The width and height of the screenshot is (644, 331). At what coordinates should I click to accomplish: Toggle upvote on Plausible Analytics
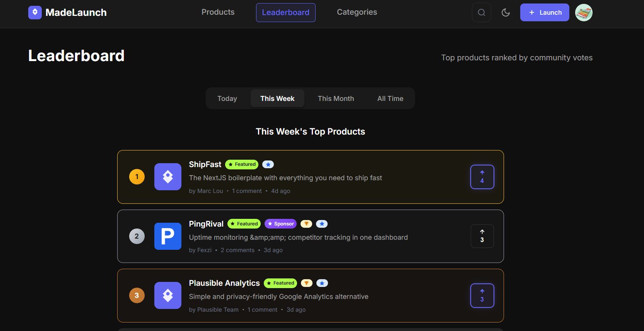(482, 295)
